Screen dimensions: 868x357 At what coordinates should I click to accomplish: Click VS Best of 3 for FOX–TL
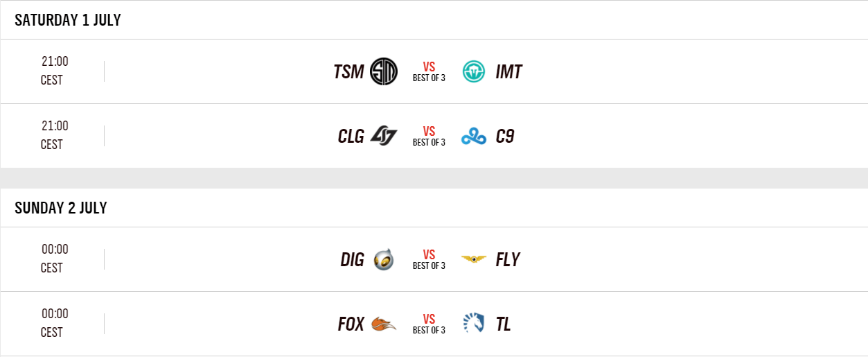point(429,324)
